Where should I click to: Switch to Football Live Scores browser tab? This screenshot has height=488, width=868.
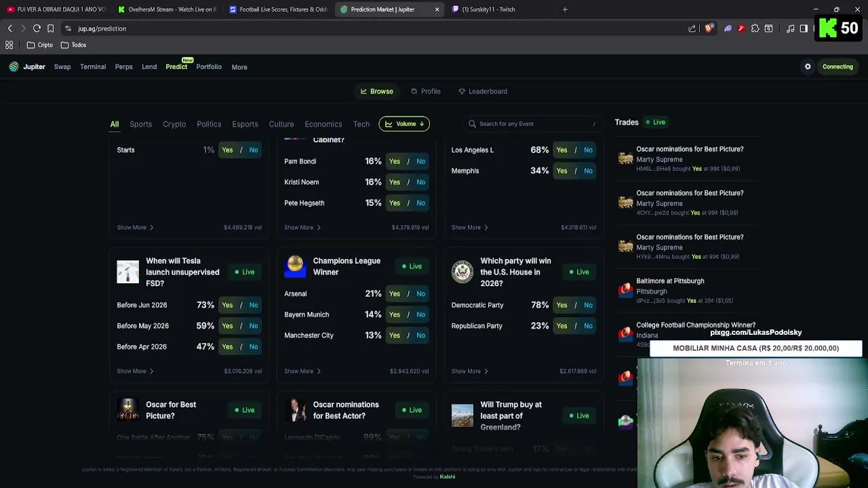(x=278, y=9)
